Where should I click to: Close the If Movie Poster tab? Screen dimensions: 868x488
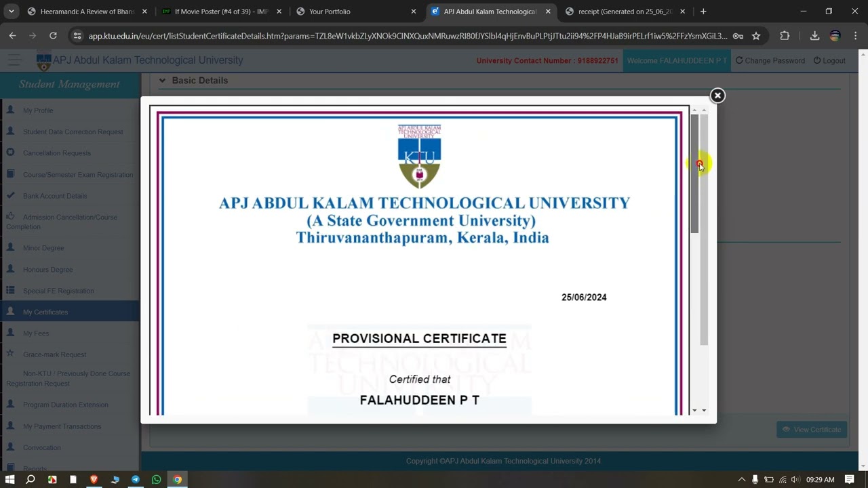pyautogui.click(x=279, y=12)
